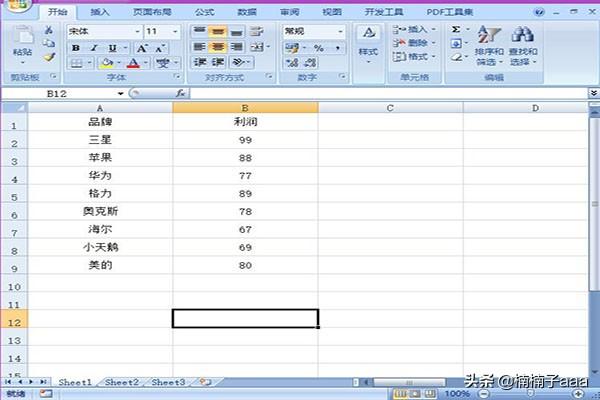Toggle middle vertical alignment
Image resolution: width=600 pixels, height=400 pixels.
218,31
